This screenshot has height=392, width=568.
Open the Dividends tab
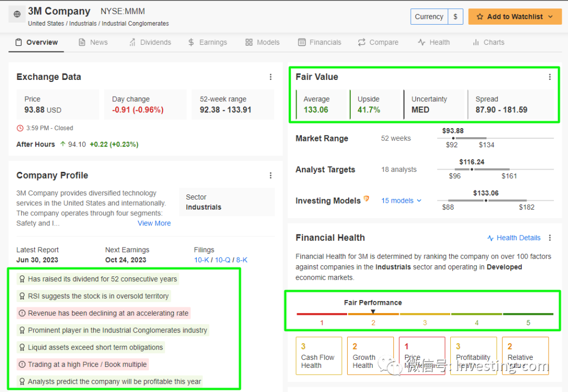[x=150, y=43]
